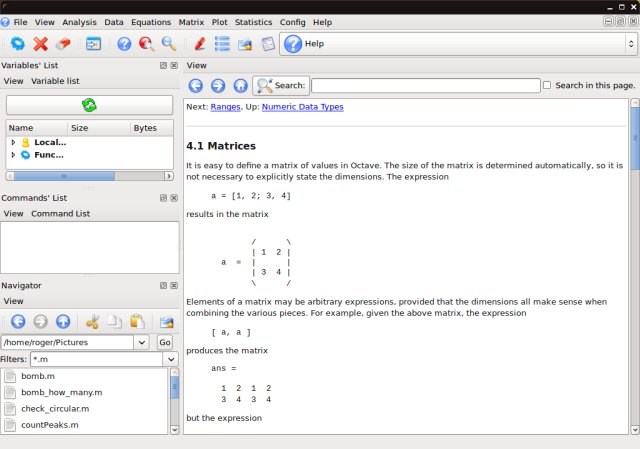Image resolution: width=640 pixels, height=449 pixels.
Task: Go up one folder in Navigator
Action: [63, 322]
